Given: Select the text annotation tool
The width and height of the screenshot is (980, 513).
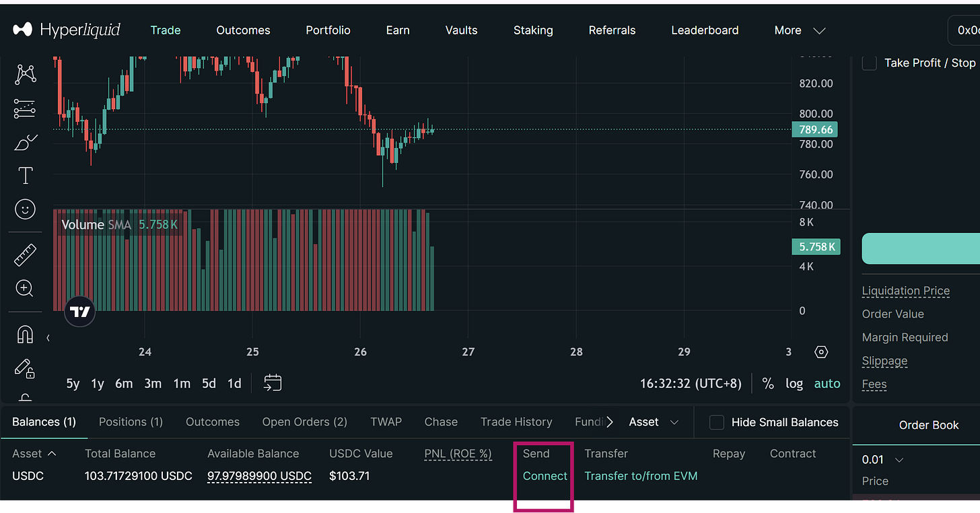Looking at the screenshot, I should tap(25, 176).
